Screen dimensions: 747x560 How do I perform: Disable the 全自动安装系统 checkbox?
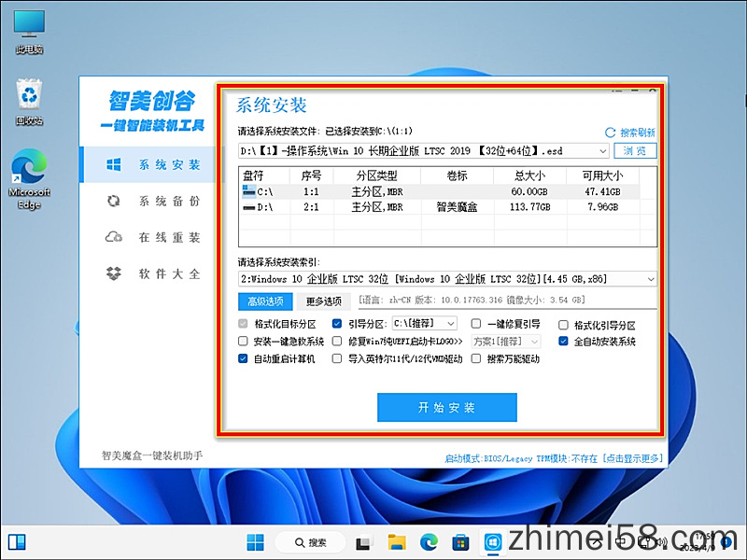pyautogui.click(x=563, y=341)
